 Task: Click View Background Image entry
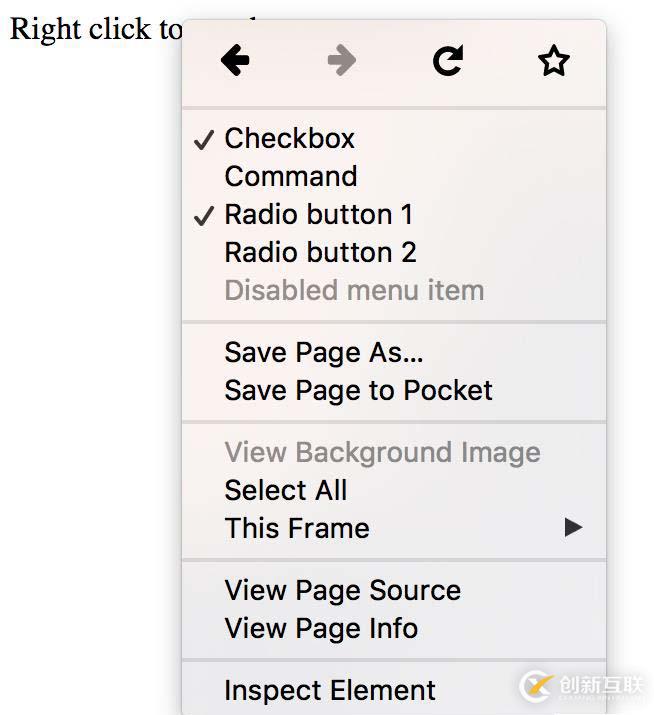(x=382, y=453)
